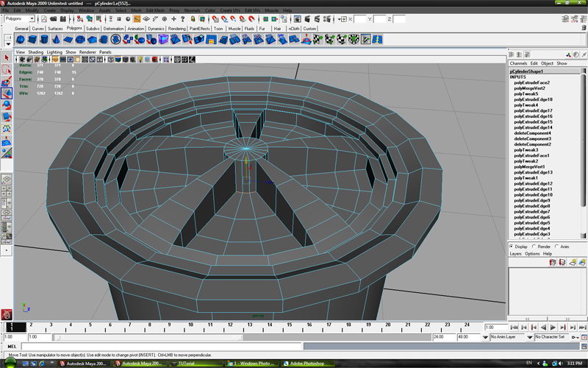Click the Rotate tool sphere icon

point(7,105)
